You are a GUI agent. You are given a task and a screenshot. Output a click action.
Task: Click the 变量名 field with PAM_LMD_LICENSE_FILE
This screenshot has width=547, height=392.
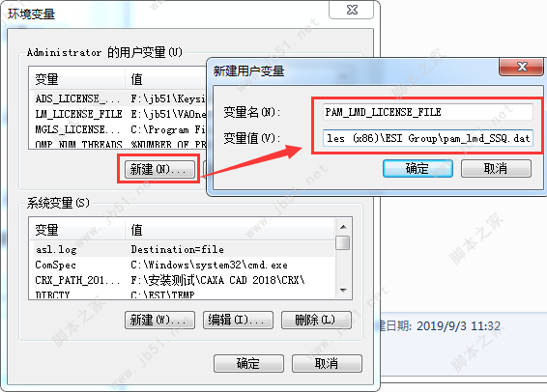click(428, 112)
